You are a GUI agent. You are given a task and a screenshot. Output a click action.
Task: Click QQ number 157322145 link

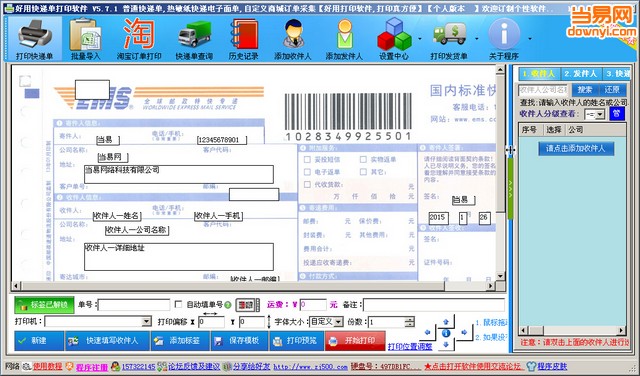pyautogui.click(x=138, y=367)
